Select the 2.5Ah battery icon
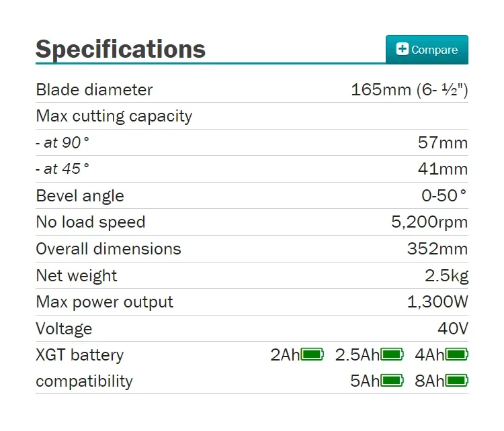Screen dimensions: 504x431 [x=392, y=354]
